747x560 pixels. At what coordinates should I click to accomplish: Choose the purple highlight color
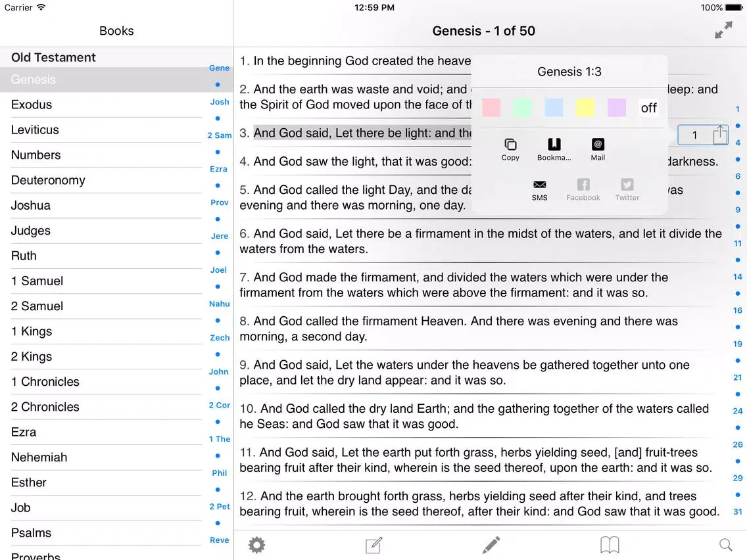click(616, 108)
